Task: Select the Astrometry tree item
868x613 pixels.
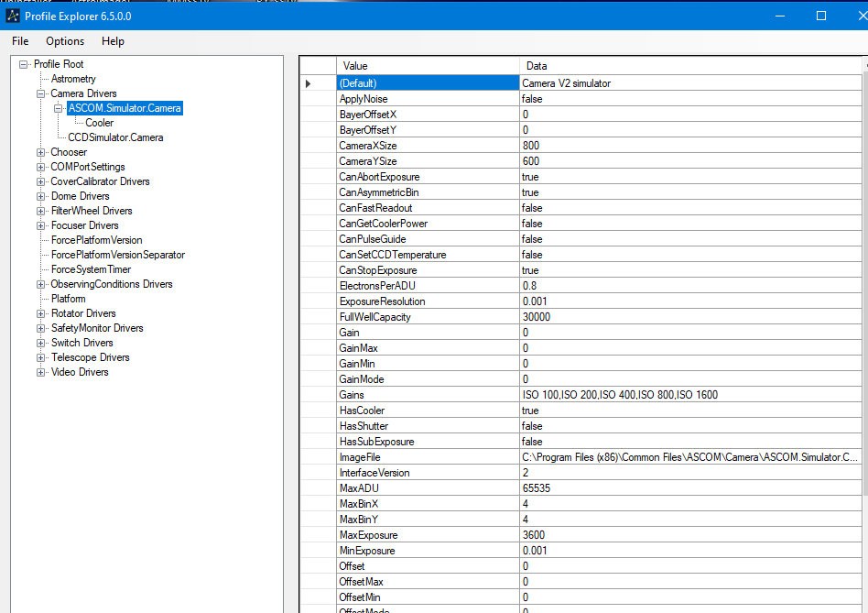Action: tap(73, 79)
